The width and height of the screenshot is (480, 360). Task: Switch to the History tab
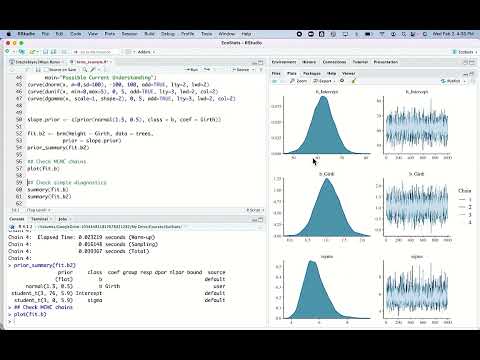[x=309, y=62]
